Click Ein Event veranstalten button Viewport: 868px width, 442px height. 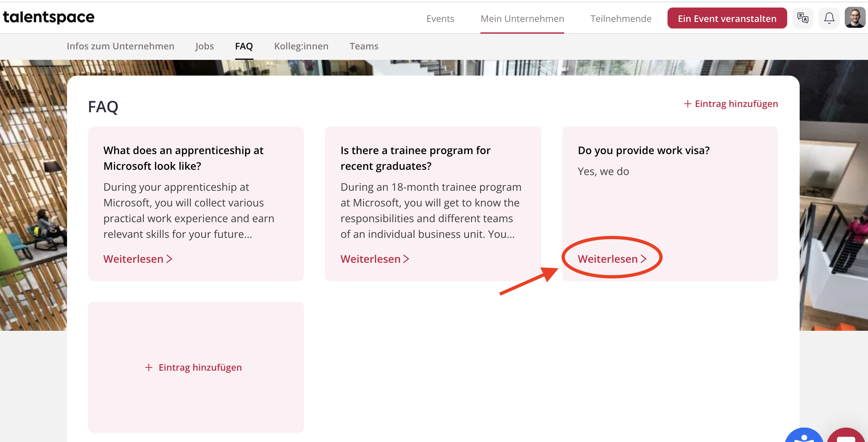point(727,18)
